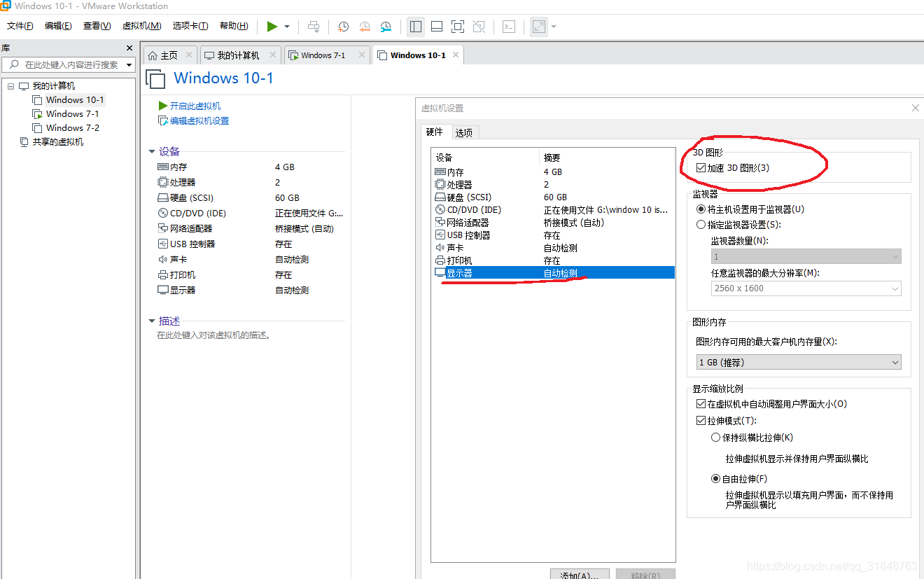Switch to the 选项 tab in settings
The height and width of the screenshot is (579, 924).
[463, 132]
